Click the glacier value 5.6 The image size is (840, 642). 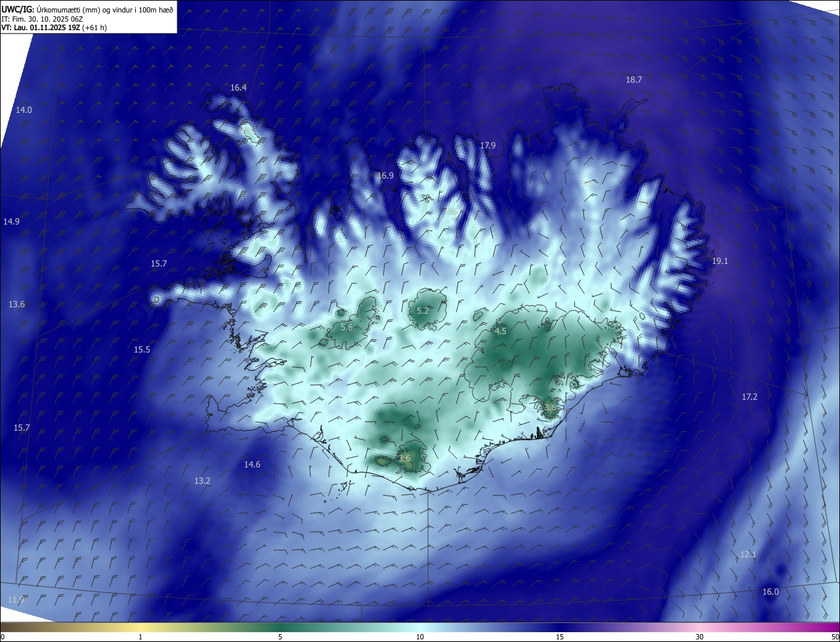[346, 328]
